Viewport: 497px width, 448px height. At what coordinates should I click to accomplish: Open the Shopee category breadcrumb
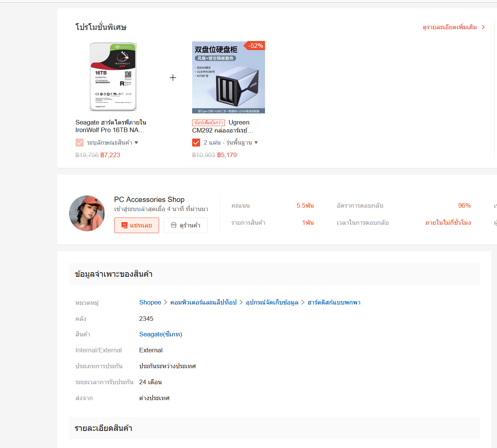(x=150, y=302)
